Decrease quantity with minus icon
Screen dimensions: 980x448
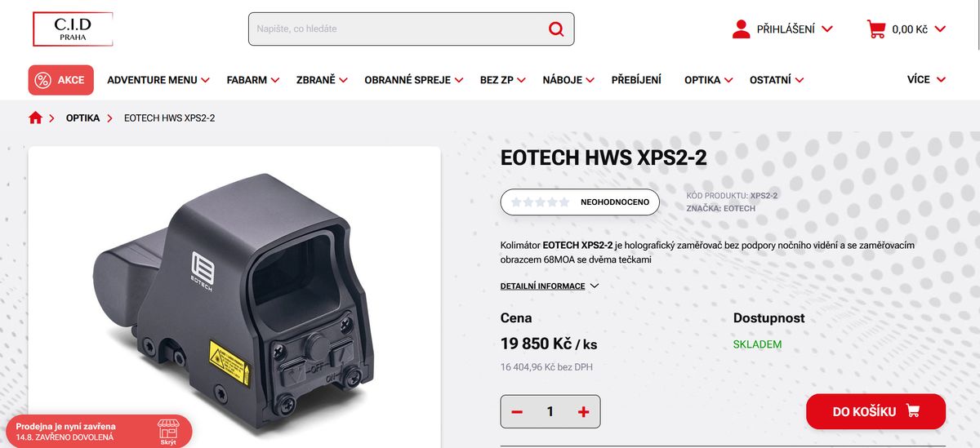pos(517,412)
